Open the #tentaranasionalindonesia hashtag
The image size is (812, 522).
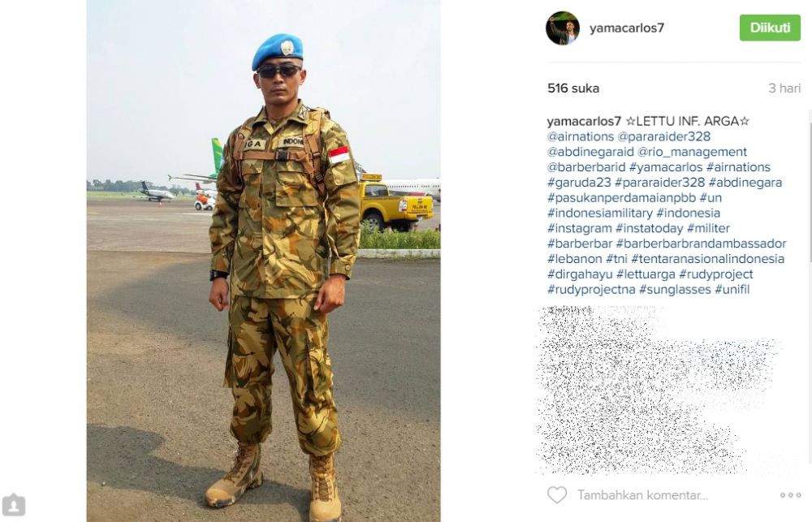[707, 259]
